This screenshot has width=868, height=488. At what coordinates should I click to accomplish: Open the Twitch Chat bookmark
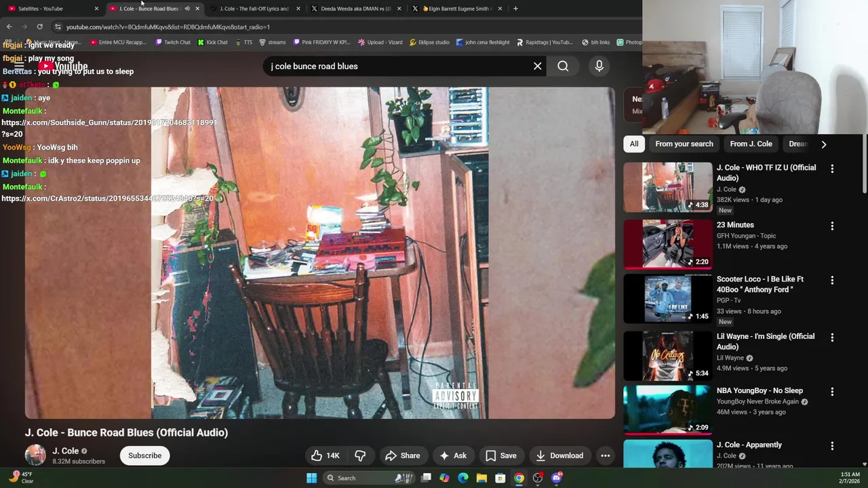173,42
